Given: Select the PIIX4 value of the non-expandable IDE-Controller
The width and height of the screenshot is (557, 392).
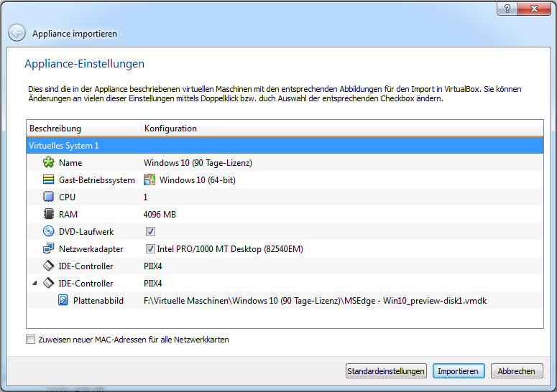Looking at the screenshot, I should click(x=153, y=266).
